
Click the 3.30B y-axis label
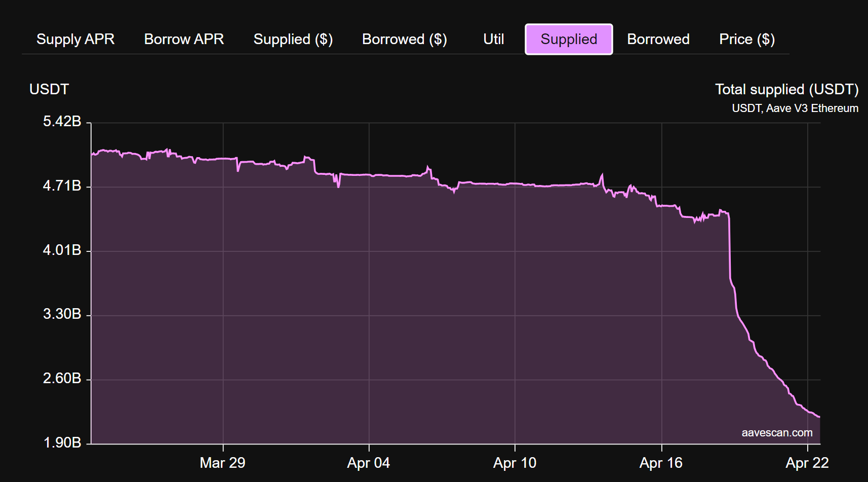[x=62, y=314]
